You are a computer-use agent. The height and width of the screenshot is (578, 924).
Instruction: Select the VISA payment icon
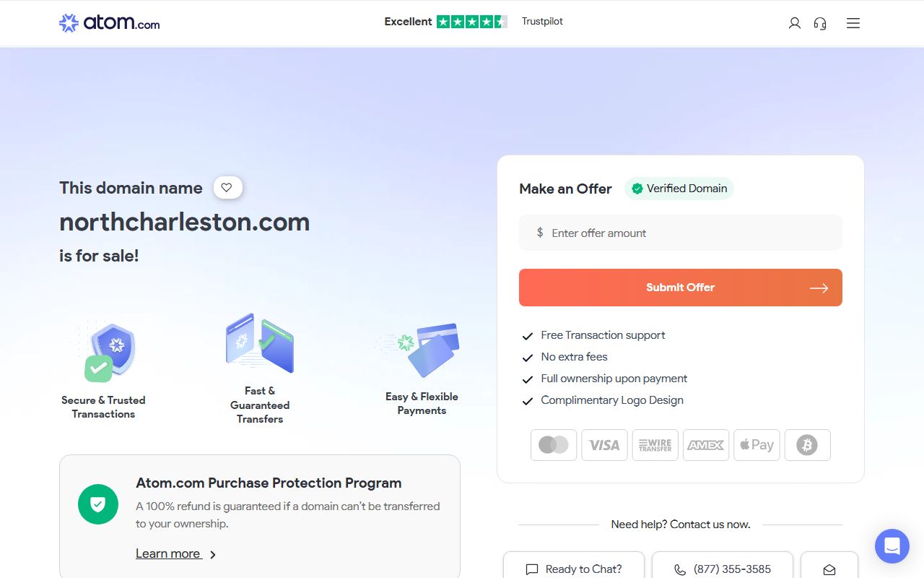(x=604, y=445)
